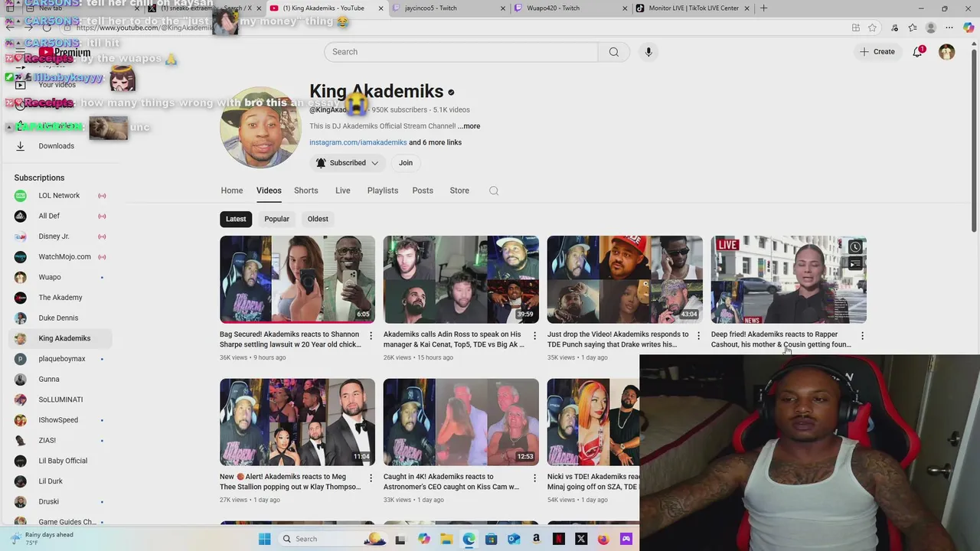Viewport: 980px width, 551px height.
Task: Activate voice search microphone icon
Action: pos(648,52)
